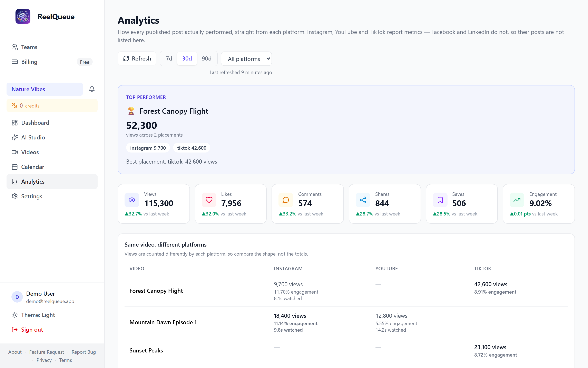Click the instagram 9,700 chip
This screenshot has height=368, width=588.
coord(148,148)
